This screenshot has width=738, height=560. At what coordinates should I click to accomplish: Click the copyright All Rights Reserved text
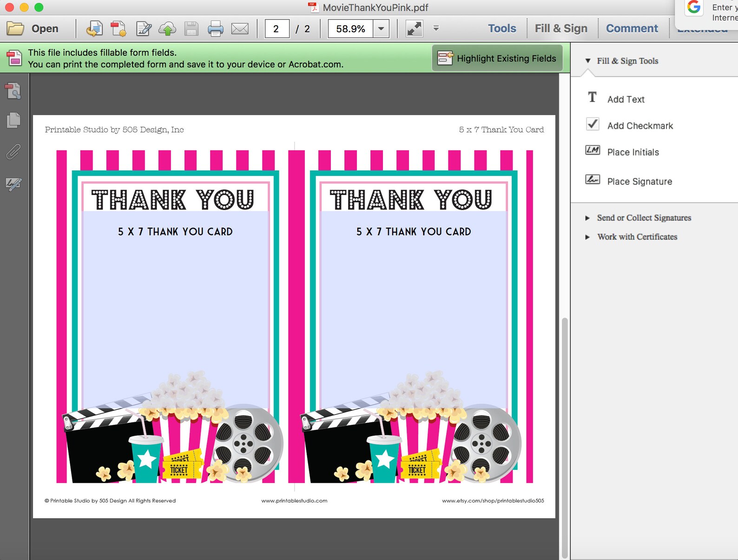110,501
